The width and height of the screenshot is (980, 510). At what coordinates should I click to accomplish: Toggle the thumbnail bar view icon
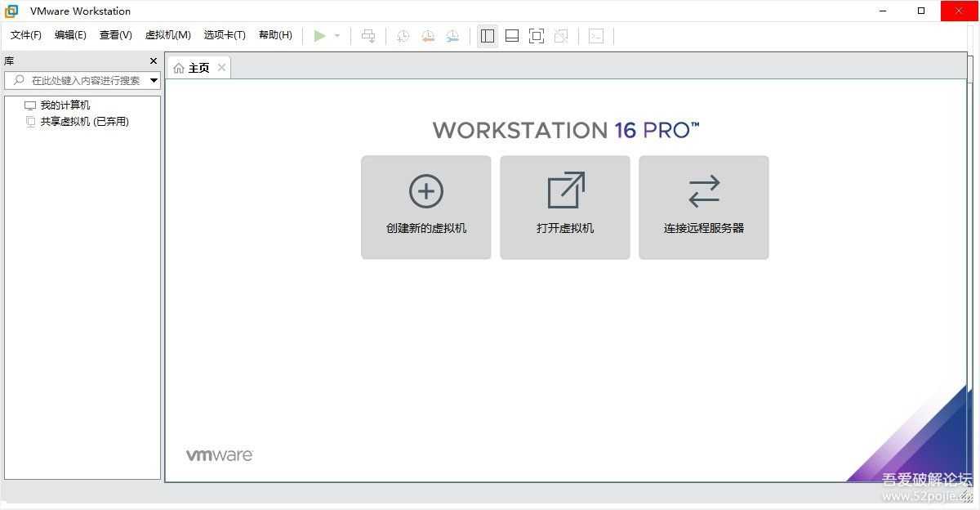pyautogui.click(x=512, y=36)
